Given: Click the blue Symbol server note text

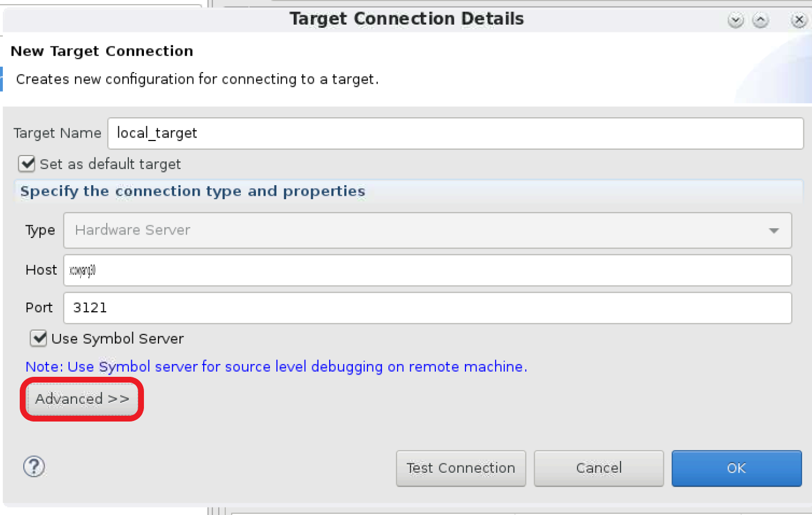Looking at the screenshot, I should click(276, 367).
